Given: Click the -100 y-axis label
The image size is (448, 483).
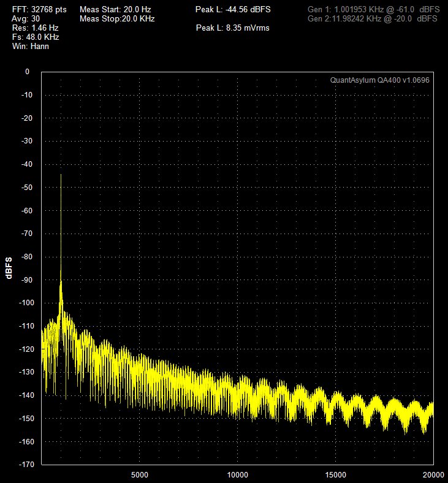Looking at the screenshot, I should pos(26,303).
